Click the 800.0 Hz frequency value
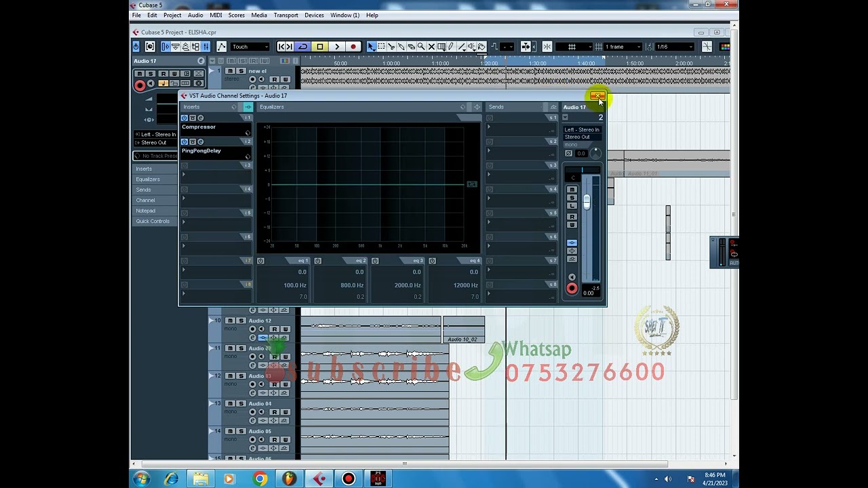 352,285
